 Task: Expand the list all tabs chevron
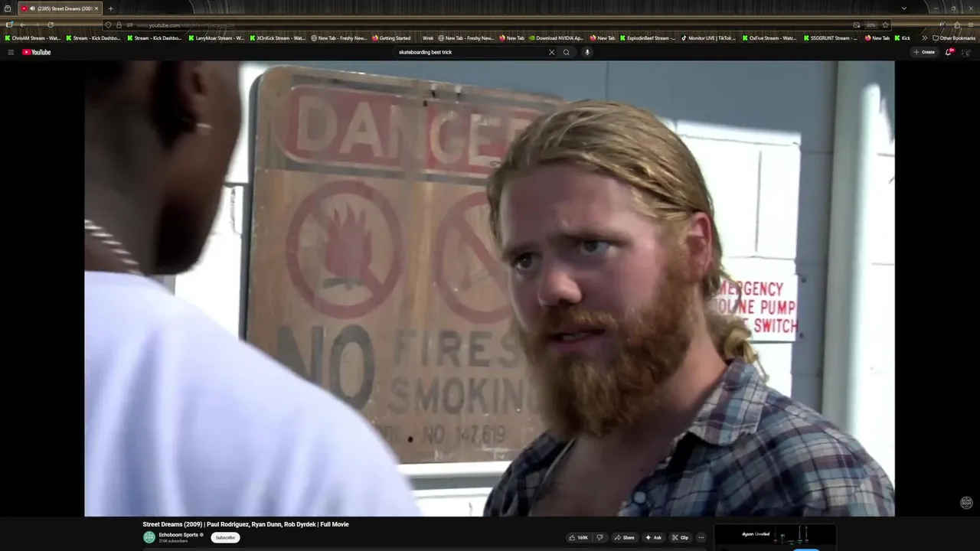[x=904, y=8]
